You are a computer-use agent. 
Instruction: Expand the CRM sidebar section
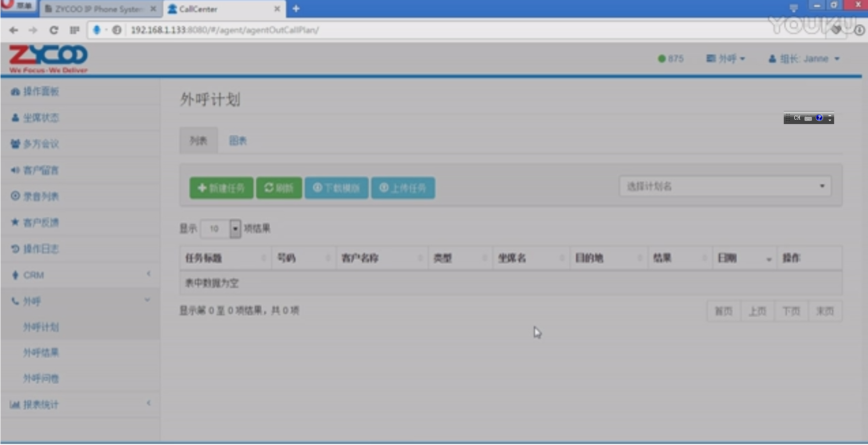pyautogui.click(x=79, y=275)
